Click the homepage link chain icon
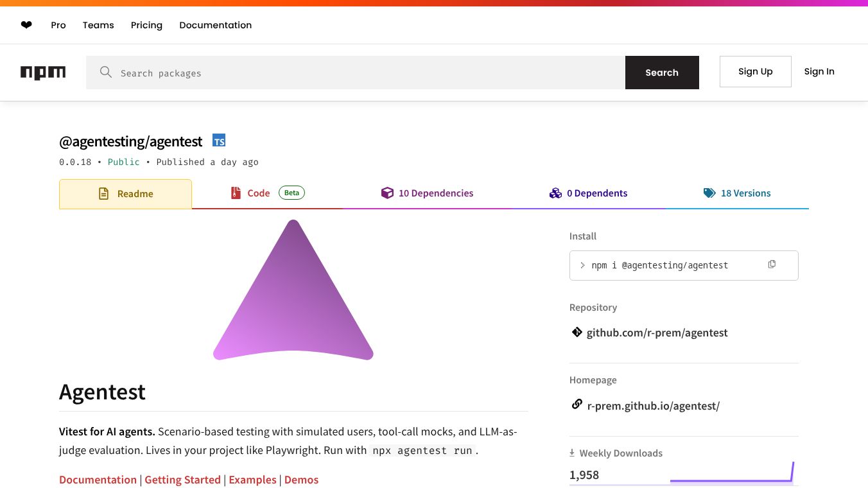Viewport: 868px width, 488px height. [x=577, y=405]
